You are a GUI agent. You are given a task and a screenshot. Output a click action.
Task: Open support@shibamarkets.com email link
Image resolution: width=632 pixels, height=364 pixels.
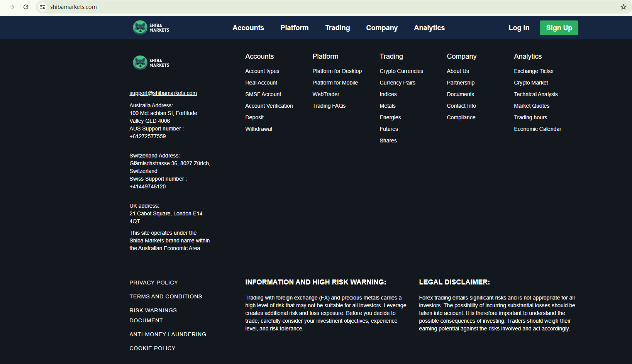[x=163, y=93]
